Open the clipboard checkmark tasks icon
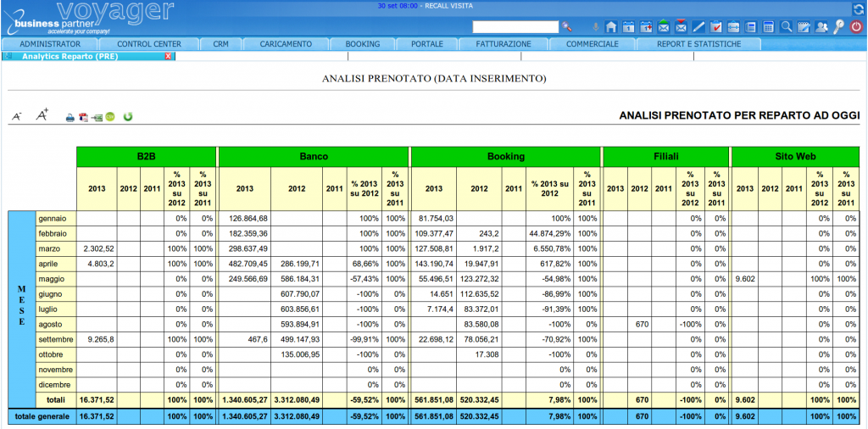The image size is (868, 429). 715,26
